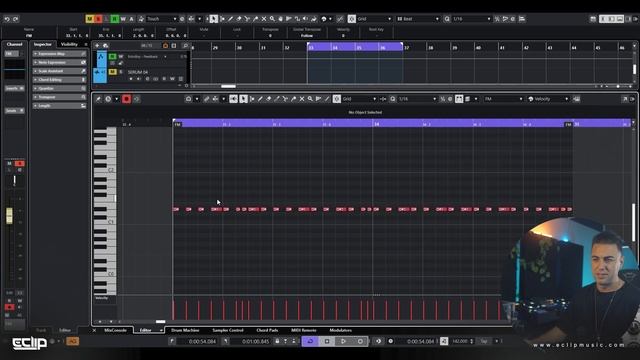Toggle the red Record in Editor button
The width and height of the screenshot is (640, 360).
pyautogui.click(x=126, y=99)
